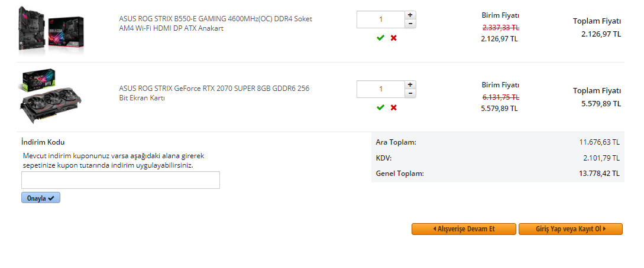This screenshot has width=644, height=268.
Task: Click the Ara Toplam amount 11.676,63 TL
Action: (x=599, y=142)
